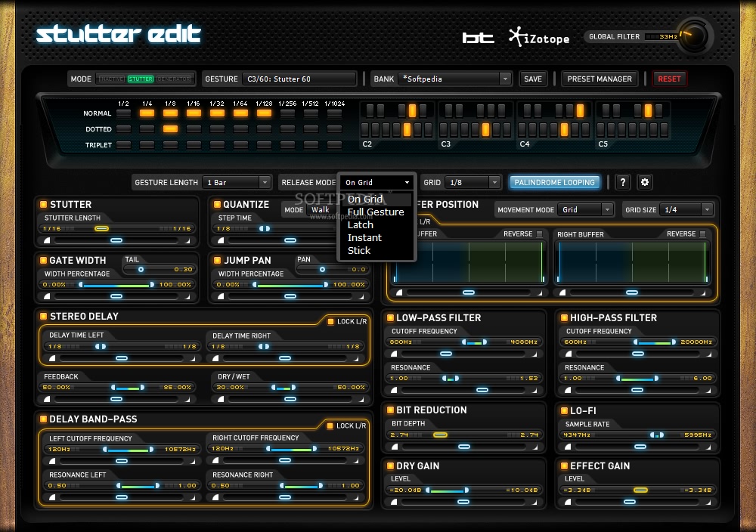Open the Quantize Mode Walk dropdown
This screenshot has width=756, height=532.
(321, 209)
